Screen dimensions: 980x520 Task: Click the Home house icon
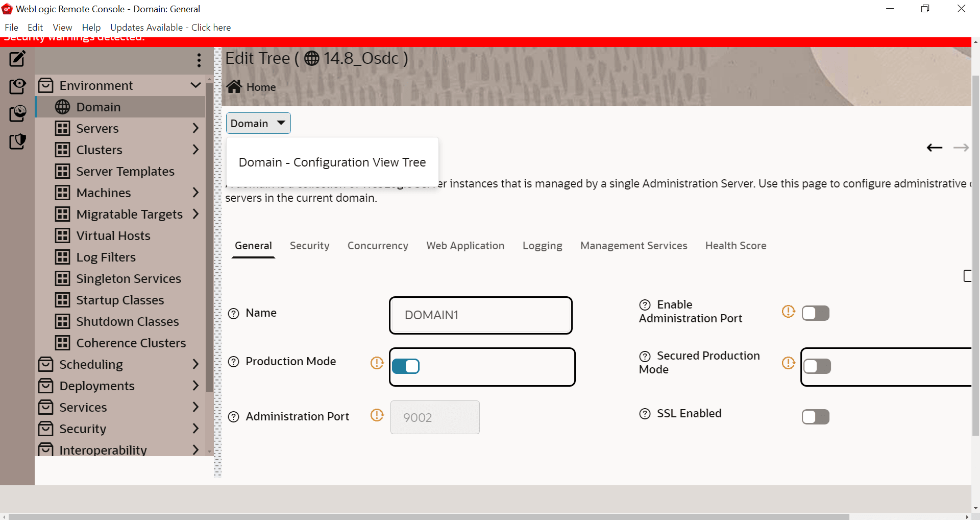pos(234,87)
